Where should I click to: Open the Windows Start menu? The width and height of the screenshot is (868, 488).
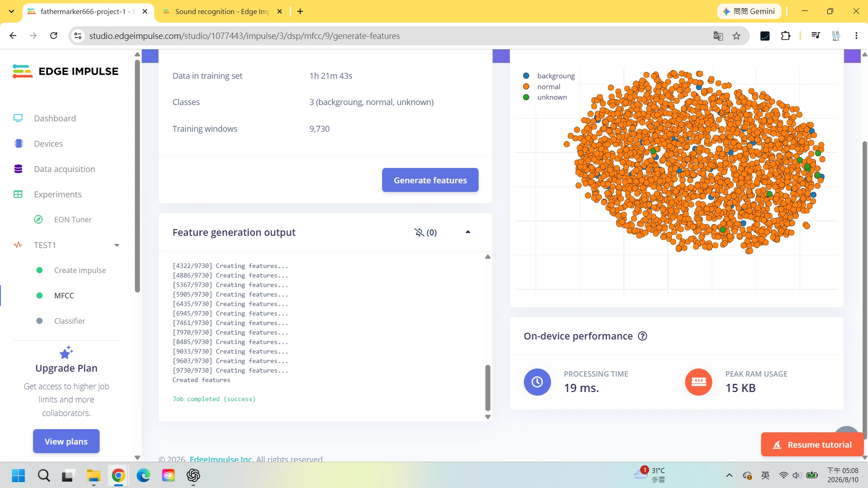[x=19, y=475]
